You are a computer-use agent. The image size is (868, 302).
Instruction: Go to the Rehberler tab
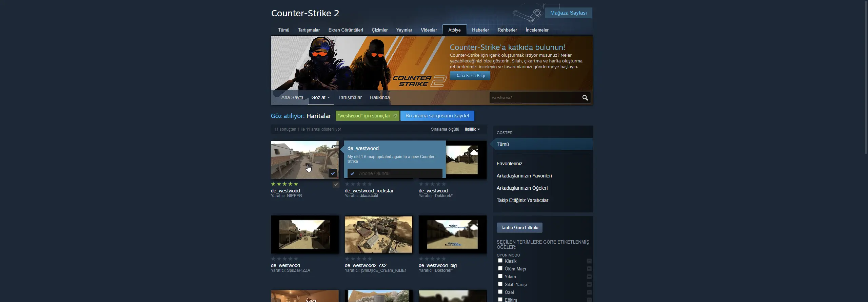tap(507, 30)
